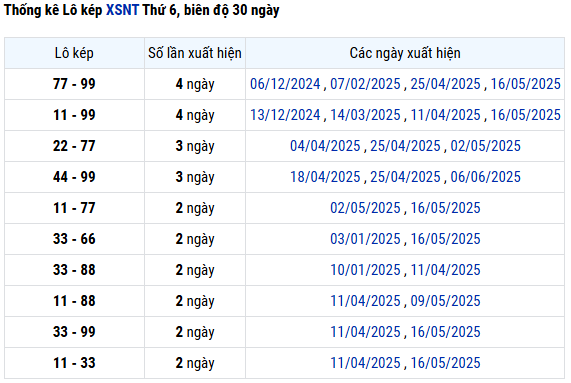The width and height of the screenshot is (571, 383).
Task: Open date 25/04/2025 in the 44 - 99 row
Action: (405, 177)
